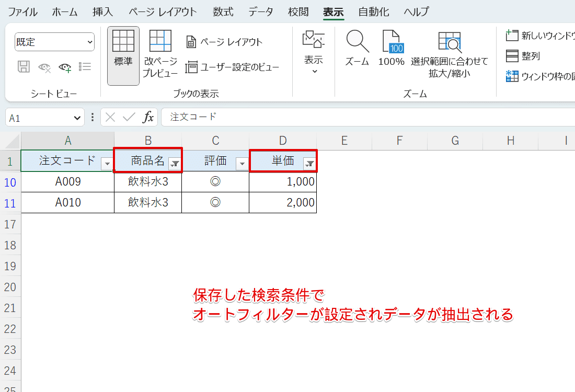Click the formula bar vertical dots handle
The image size is (575, 392).
tap(93, 118)
